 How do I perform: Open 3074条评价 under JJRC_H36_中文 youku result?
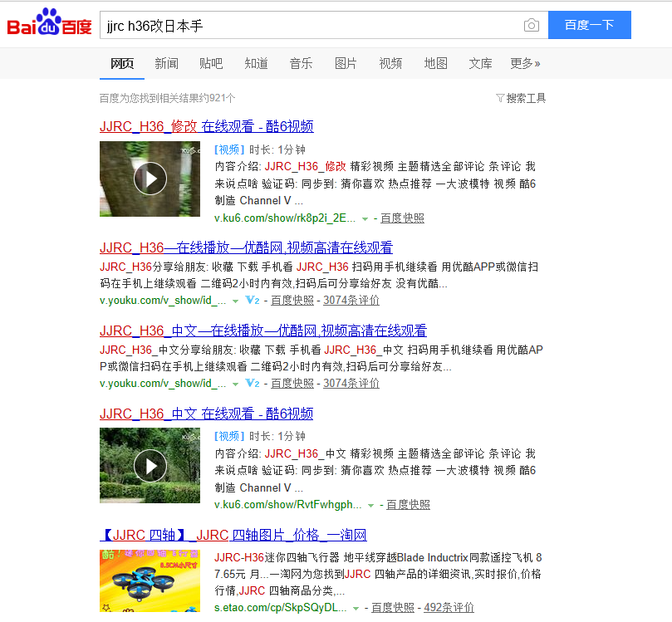(x=351, y=384)
